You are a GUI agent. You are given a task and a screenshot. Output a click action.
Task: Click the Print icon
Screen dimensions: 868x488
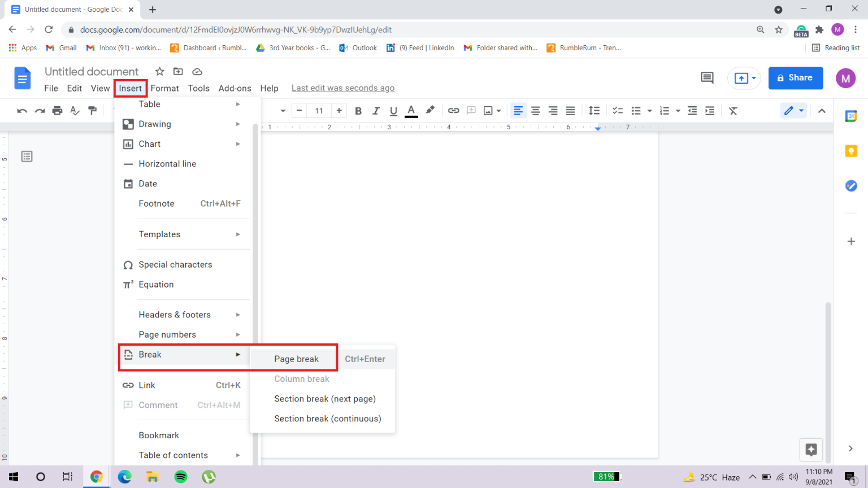coord(57,111)
